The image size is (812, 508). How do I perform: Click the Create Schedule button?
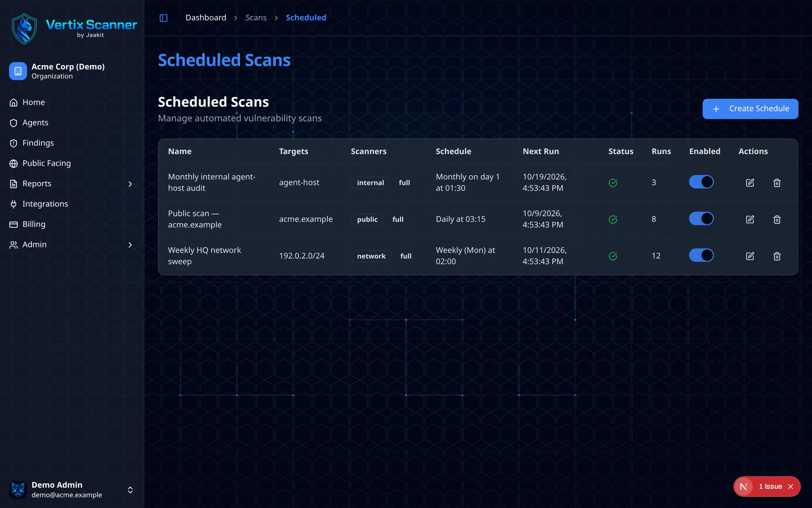coord(750,109)
